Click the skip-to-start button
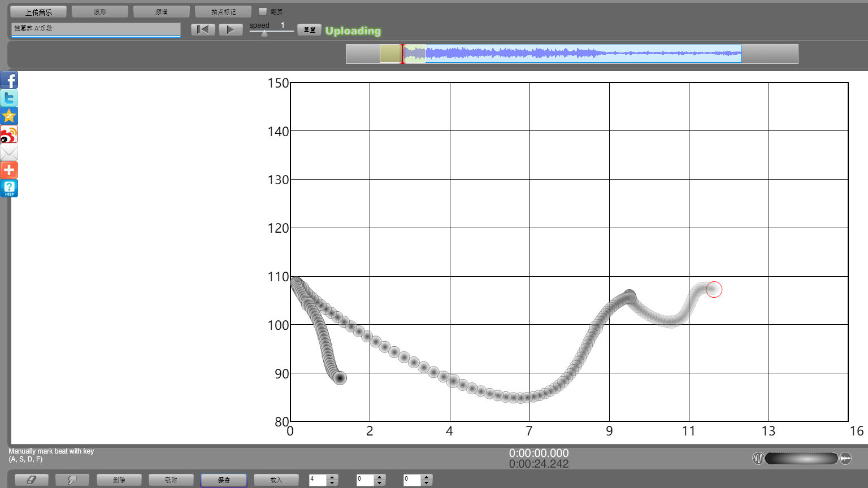868x488 pixels. click(x=203, y=29)
